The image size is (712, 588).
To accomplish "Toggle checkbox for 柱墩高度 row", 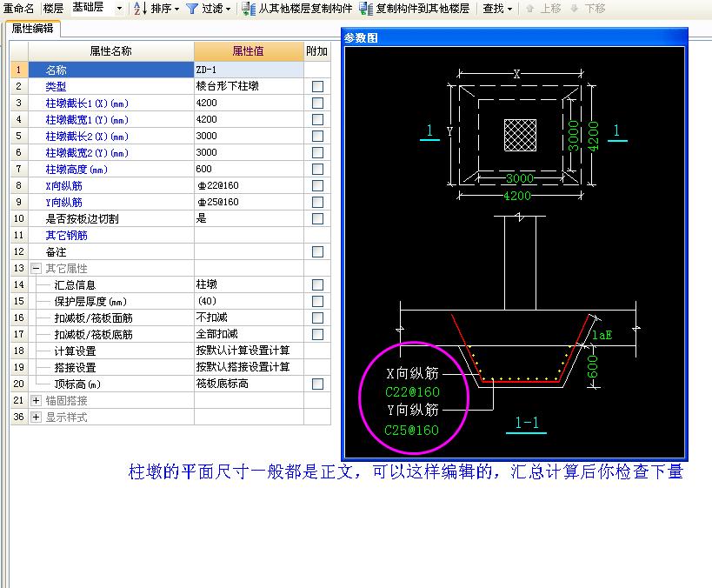I will (317, 169).
